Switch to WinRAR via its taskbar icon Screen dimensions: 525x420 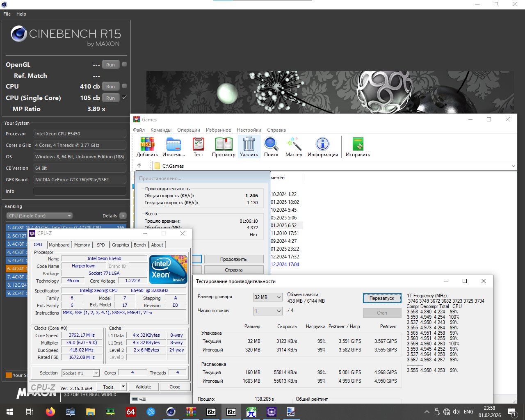tap(191, 412)
